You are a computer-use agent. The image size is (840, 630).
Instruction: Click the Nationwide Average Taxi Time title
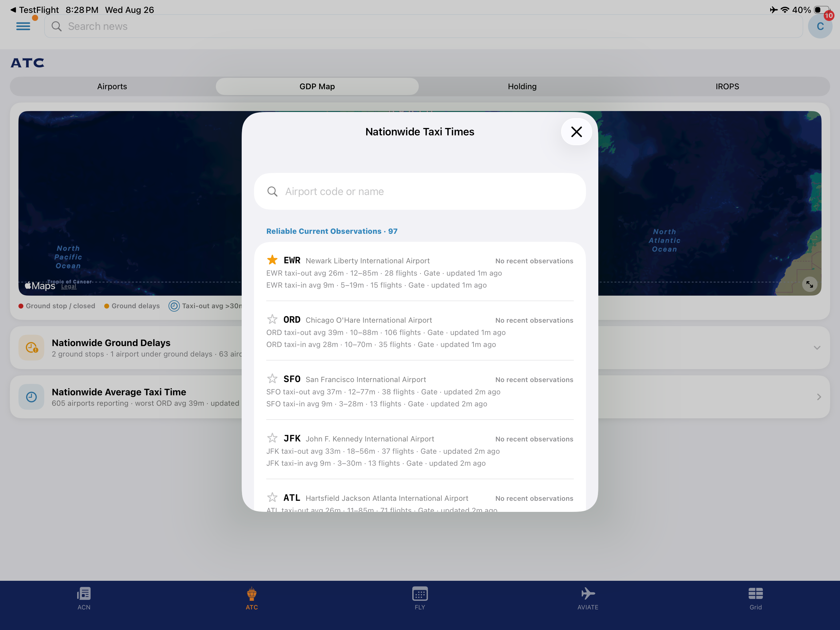119,392
